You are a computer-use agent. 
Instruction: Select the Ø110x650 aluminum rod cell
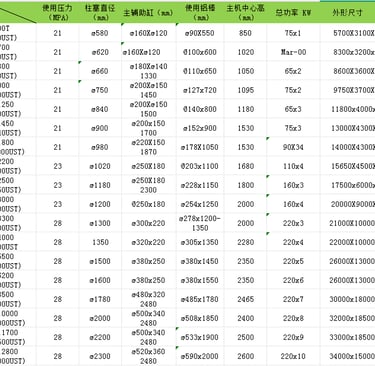(x=200, y=71)
